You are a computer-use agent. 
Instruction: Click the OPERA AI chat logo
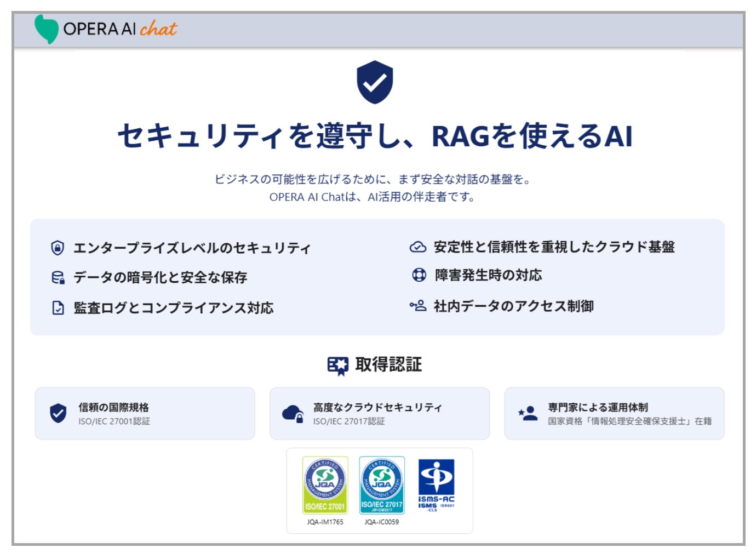point(105,29)
